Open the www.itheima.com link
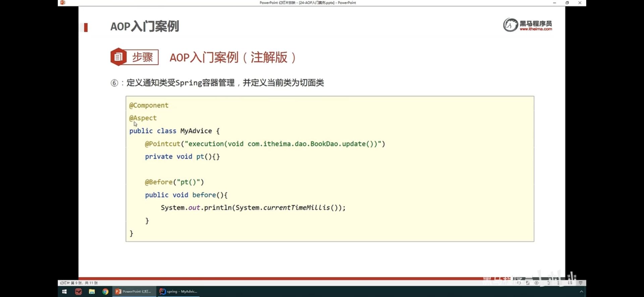The height and width of the screenshot is (297, 644). [536, 29]
